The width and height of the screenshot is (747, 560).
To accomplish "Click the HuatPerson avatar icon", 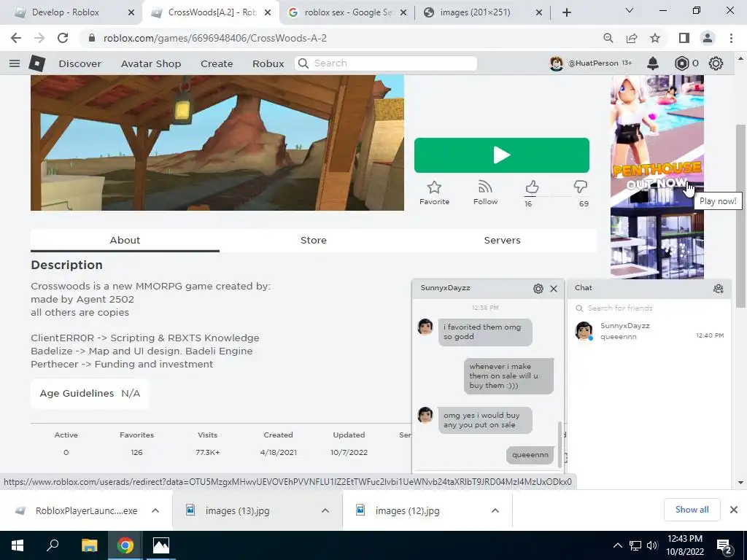I will pos(557,63).
